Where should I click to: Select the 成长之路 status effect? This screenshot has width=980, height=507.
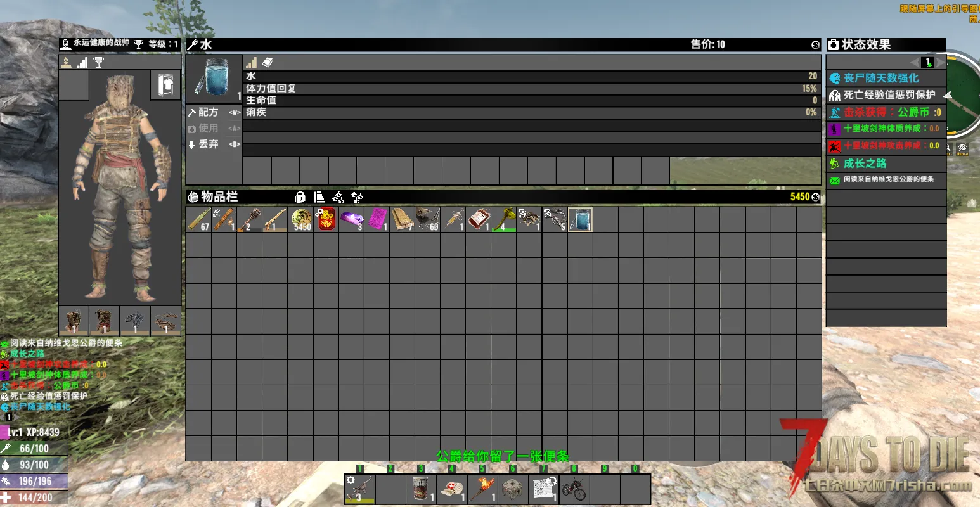(x=886, y=163)
